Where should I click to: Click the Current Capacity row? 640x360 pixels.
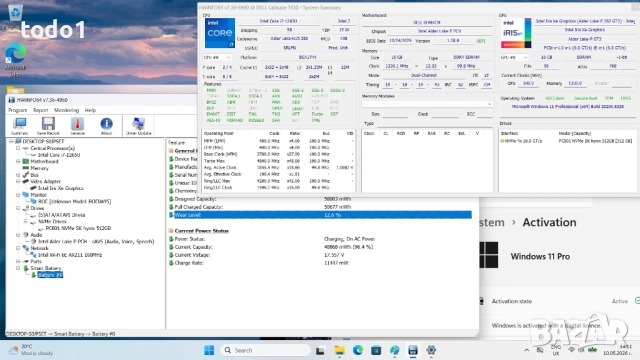(320, 247)
